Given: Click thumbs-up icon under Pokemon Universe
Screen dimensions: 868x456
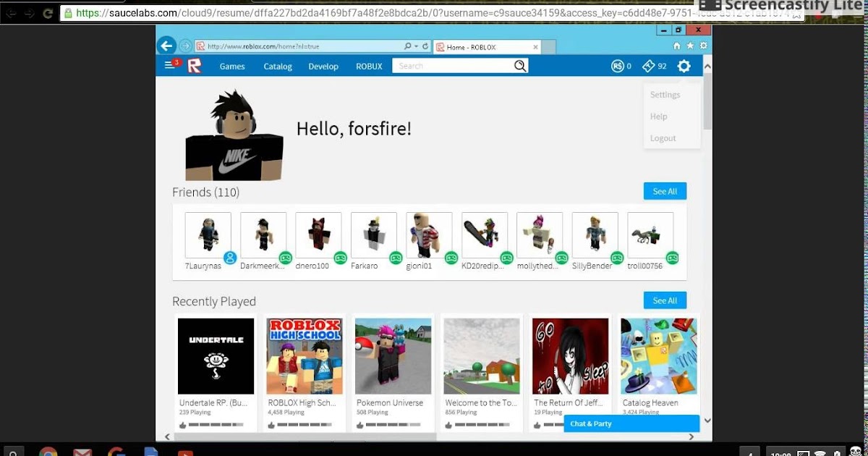Looking at the screenshot, I should [x=360, y=425].
